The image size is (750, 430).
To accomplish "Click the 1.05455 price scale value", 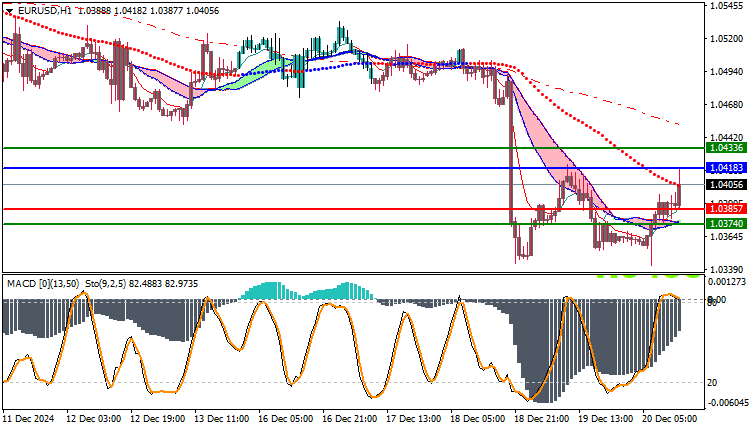I will tap(727, 6).
